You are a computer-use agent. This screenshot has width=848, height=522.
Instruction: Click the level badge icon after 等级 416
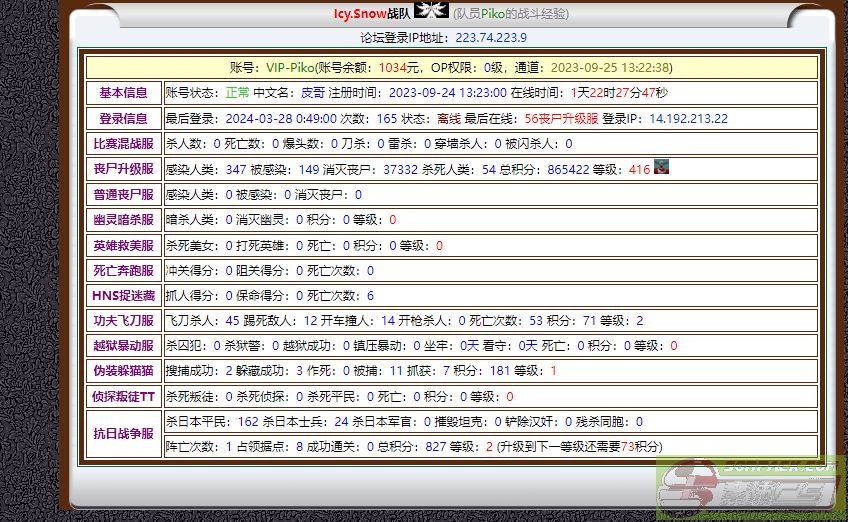(661, 167)
